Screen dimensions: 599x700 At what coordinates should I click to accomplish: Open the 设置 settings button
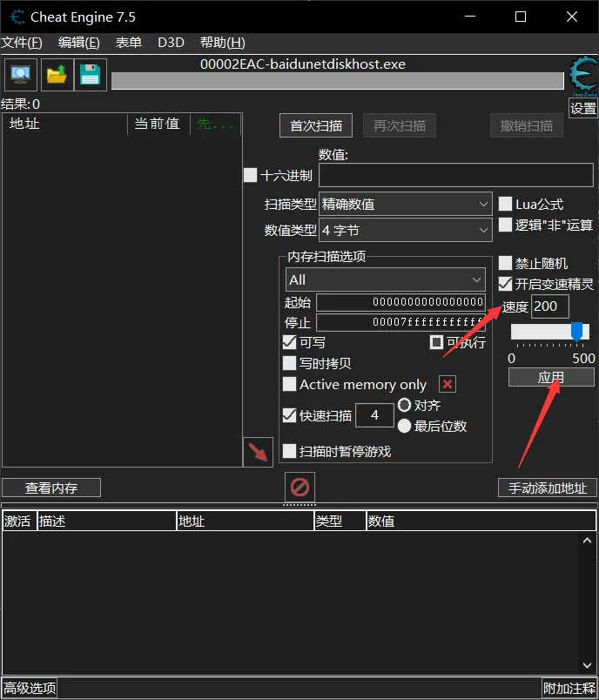[582, 109]
